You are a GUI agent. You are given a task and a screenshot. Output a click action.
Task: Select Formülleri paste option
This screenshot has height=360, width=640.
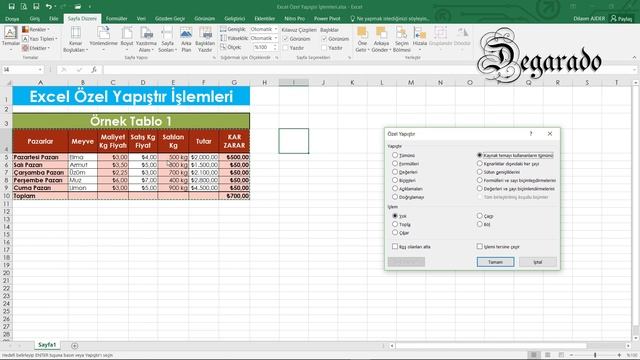pos(405,164)
